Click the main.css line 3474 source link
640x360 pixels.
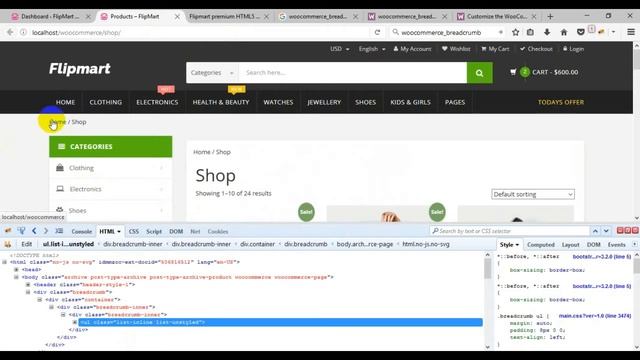click(595, 316)
